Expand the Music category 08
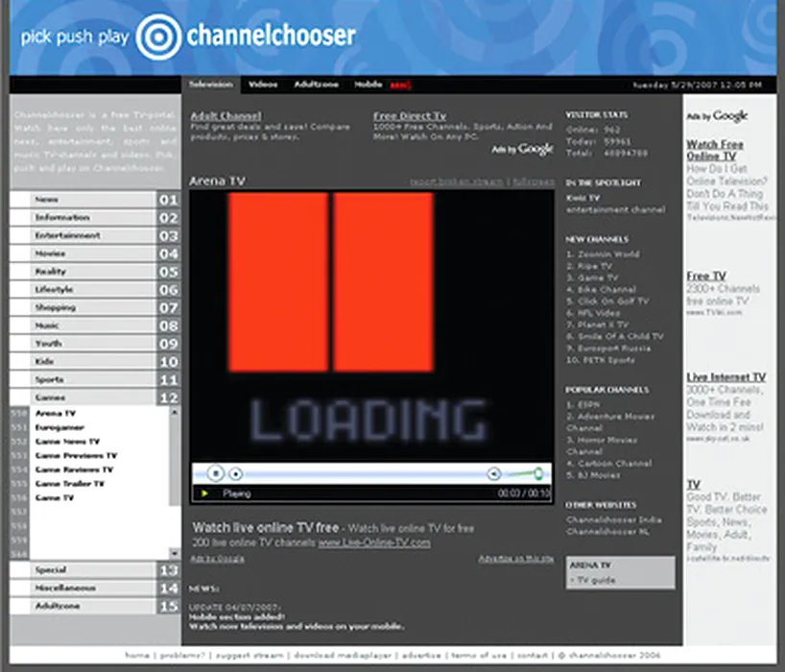The width and height of the screenshot is (785, 672). 94,326
